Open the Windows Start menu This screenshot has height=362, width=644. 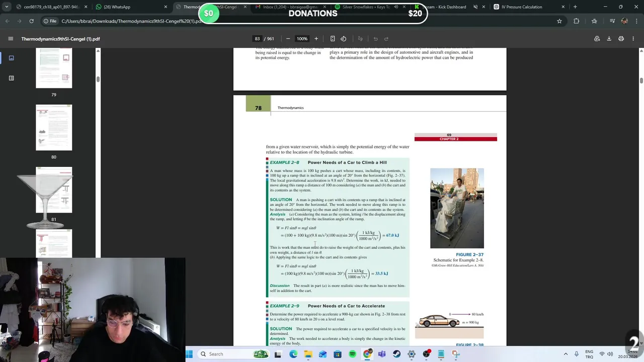(x=189, y=354)
